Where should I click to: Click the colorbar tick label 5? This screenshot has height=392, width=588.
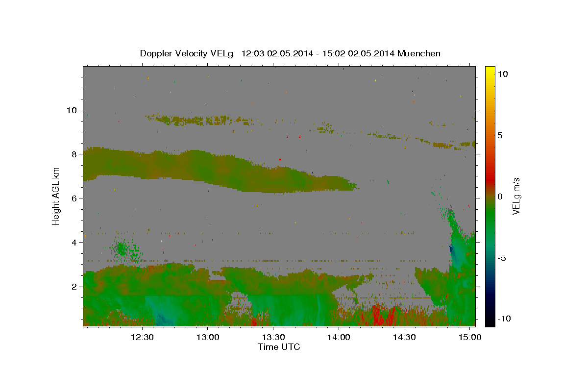500,135
